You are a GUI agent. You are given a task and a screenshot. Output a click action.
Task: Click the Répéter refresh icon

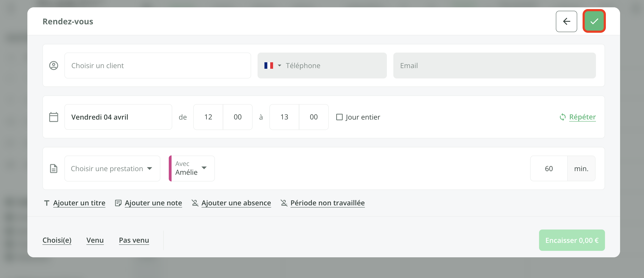(563, 117)
